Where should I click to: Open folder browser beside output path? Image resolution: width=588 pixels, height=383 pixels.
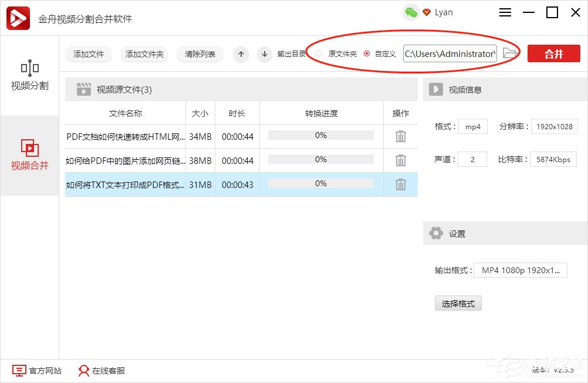click(510, 53)
